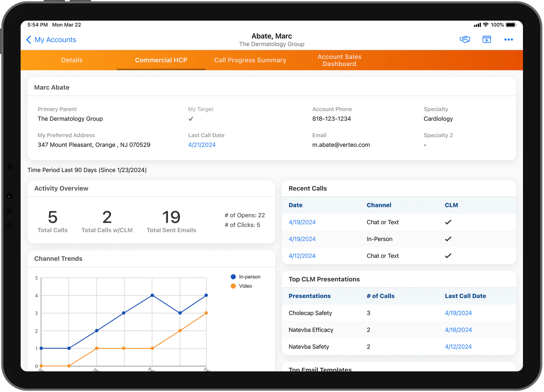
Task: Tap the battery icon in status bar
Action: [x=511, y=25]
